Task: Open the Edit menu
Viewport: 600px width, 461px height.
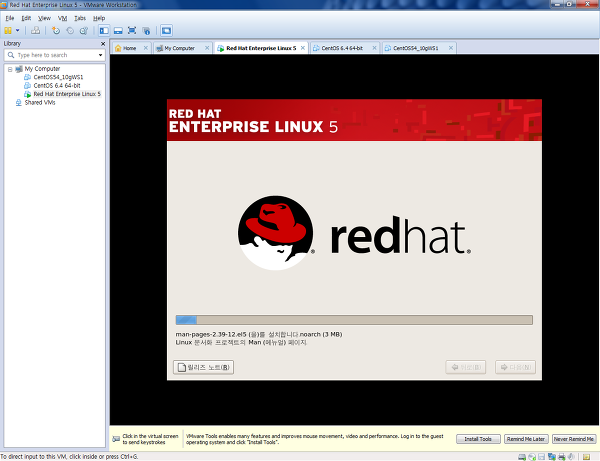Action: click(x=26, y=18)
